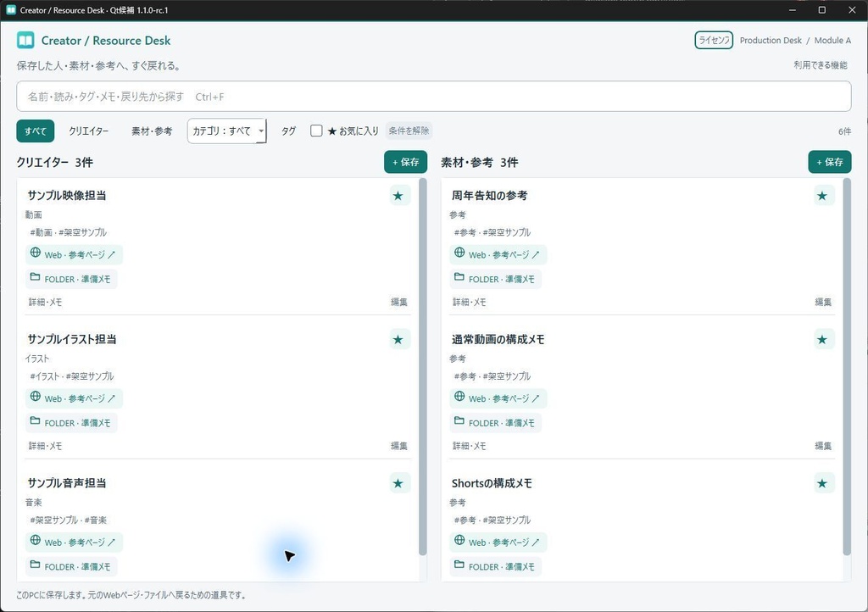Viewport: 868px width, 612px height.
Task: Open Web 参考ページ link for サンプル映像担当
Action: tap(74, 254)
